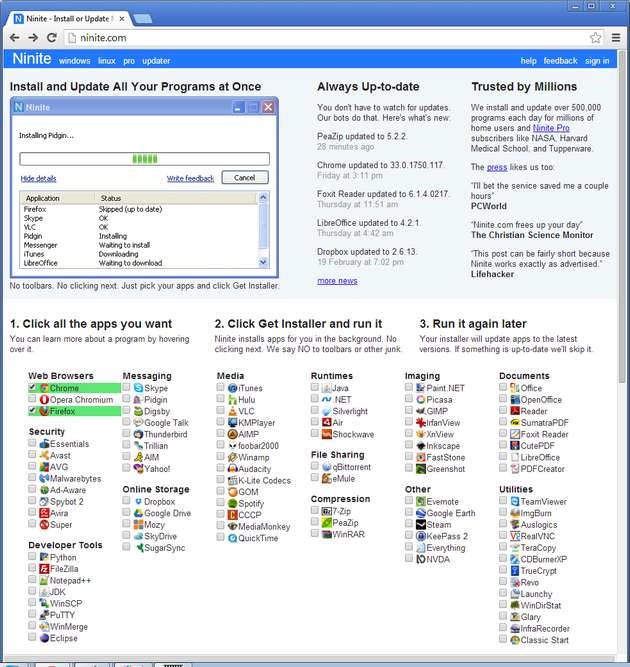Uncheck the Firefox checkbox
Viewport: 630px width, 667px height.
[32, 410]
